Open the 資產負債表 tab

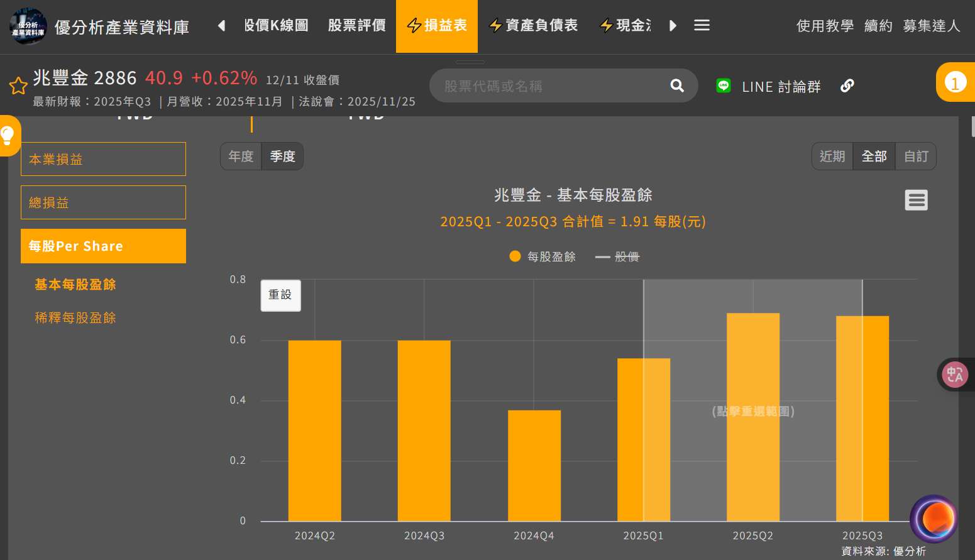coord(534,25)
